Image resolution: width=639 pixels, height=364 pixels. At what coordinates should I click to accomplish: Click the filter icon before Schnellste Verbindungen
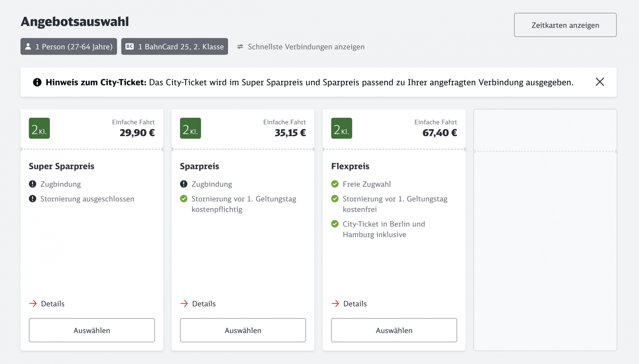(240, 46)
